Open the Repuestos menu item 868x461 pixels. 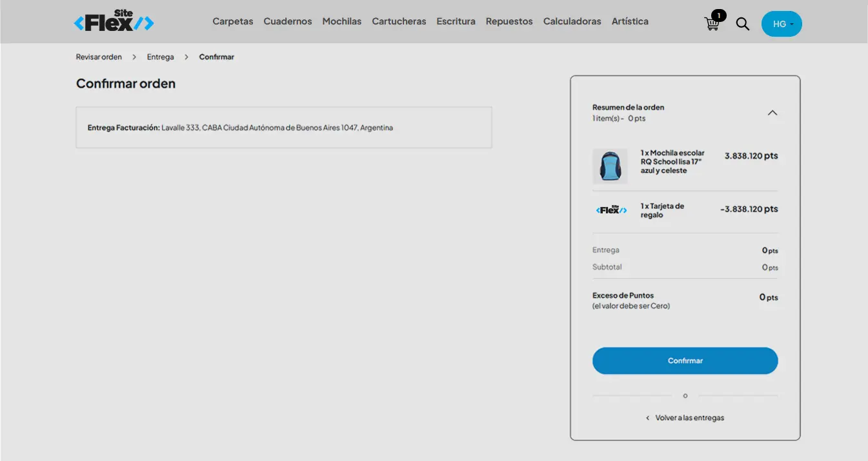[x=509, y=21]
